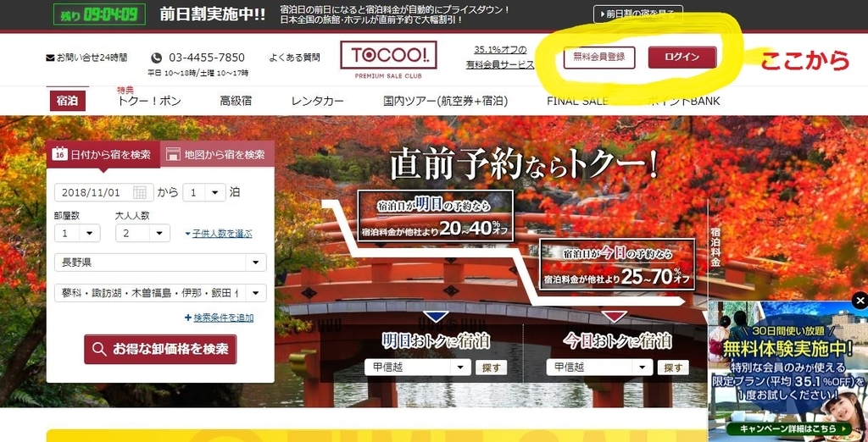Open the 部屋数 dropdown
The width and height of the screenshot is (868, 442).
pos(77,233)
